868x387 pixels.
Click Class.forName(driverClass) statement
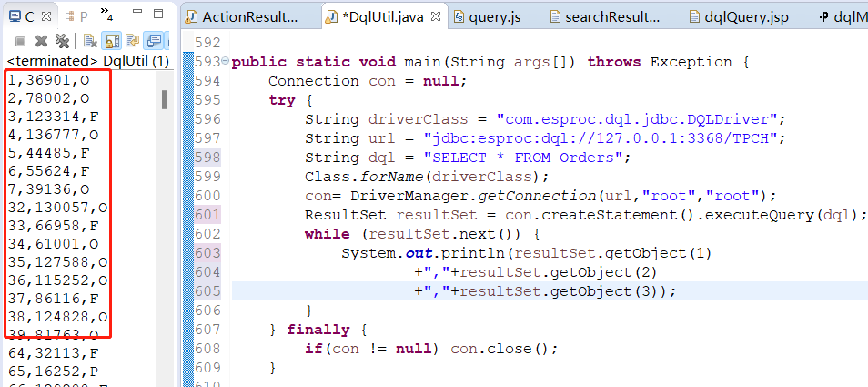coord(426,176)
